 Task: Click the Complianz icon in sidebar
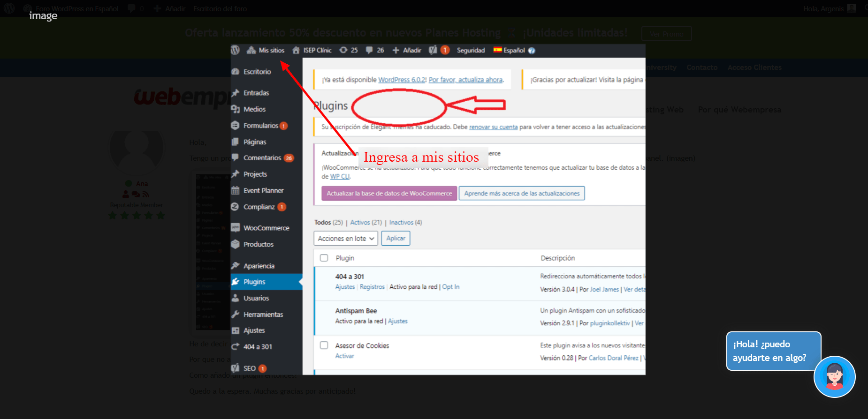(236, 207)
